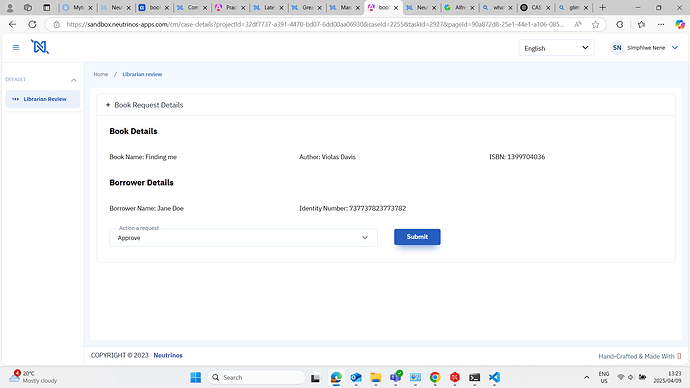Open Visual Studio Code from taskbar
Viewport: 690px width, 388px height.
click(x=494, y=377)
